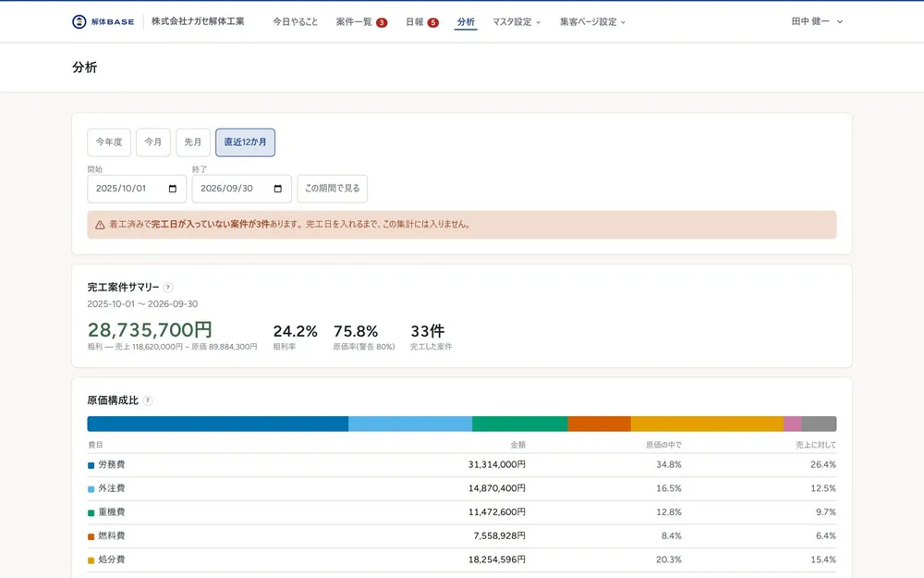Click the 労務費 legend color square
Viewport: 924px width, 578px height.
(91, 465)
